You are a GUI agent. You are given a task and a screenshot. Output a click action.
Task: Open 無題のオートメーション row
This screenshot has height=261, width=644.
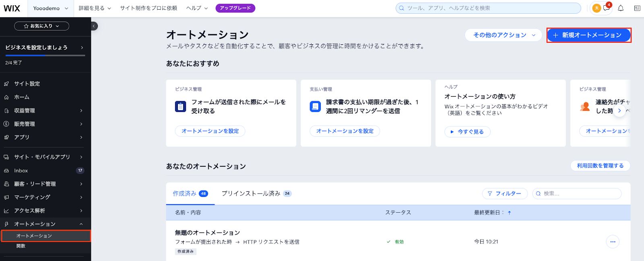398,241
